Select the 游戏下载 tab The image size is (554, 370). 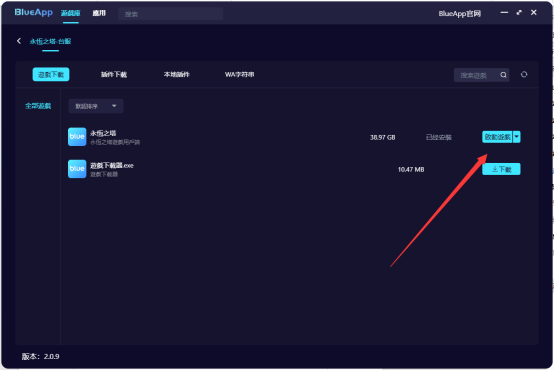click(x=51, y=75)
